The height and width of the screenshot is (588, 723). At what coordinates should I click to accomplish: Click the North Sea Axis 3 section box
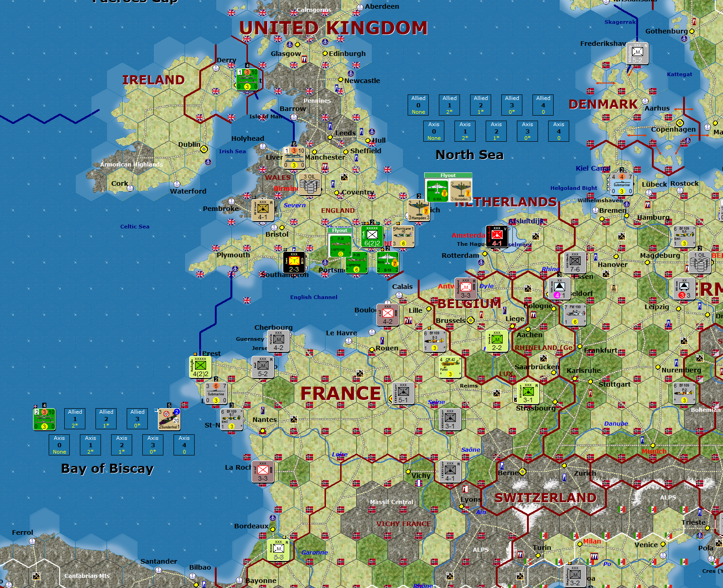527,131
